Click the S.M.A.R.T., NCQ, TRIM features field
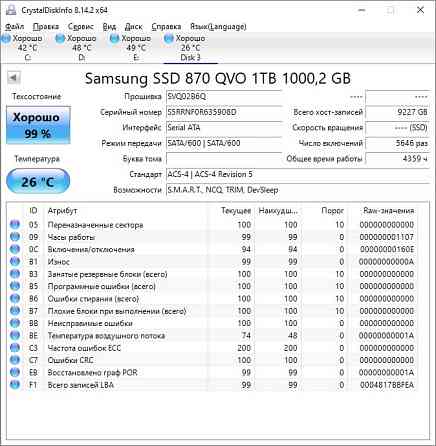 [298, 190]
